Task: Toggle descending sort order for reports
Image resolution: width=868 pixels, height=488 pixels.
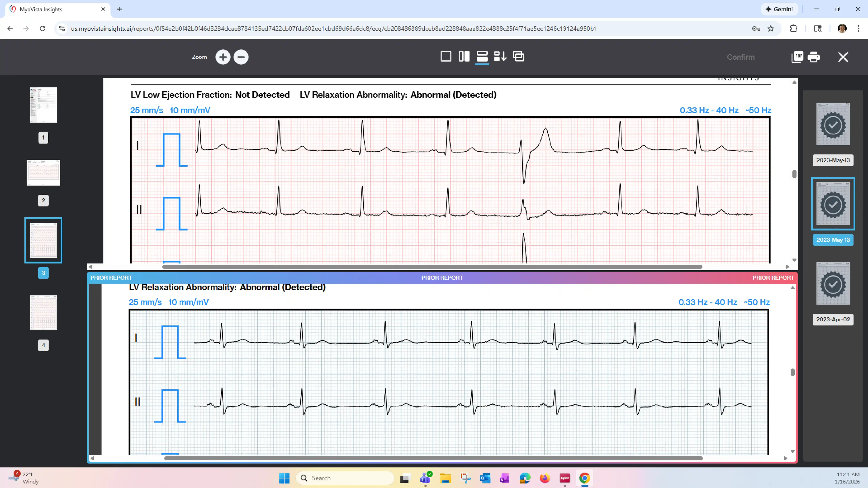Action: [500, 56]
